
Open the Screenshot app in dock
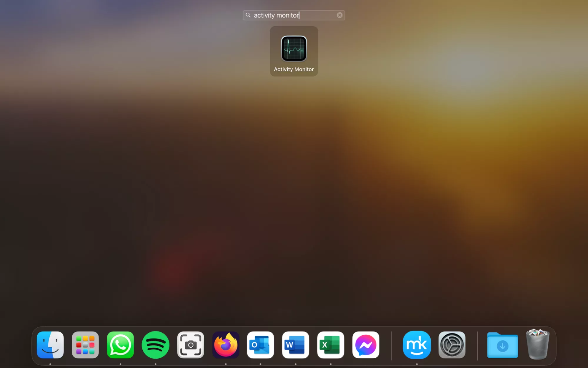click(x=191, y=345)
